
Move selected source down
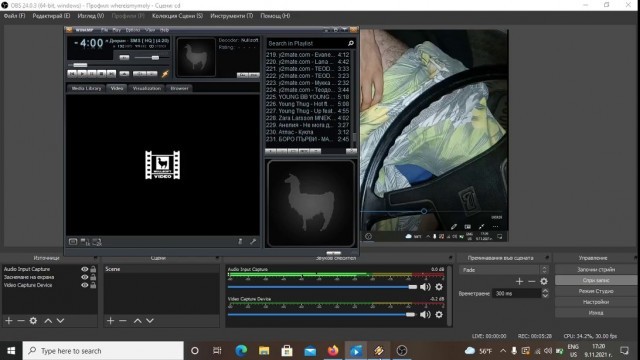tap(60, 321)
